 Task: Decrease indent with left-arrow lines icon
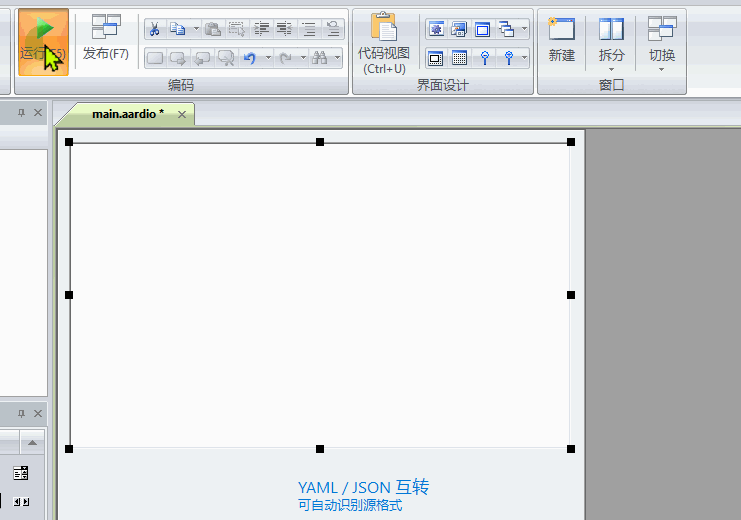pyautogui.click(x=284, y=29)
